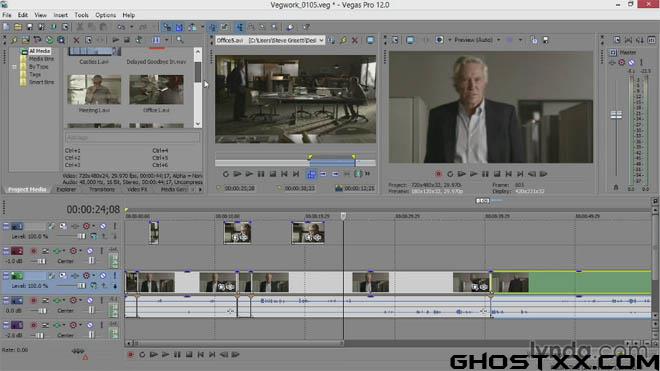Open the Auto Ripple mode dropdown arrow
This screenshot has width=660, height=371.
coord(202,27)
